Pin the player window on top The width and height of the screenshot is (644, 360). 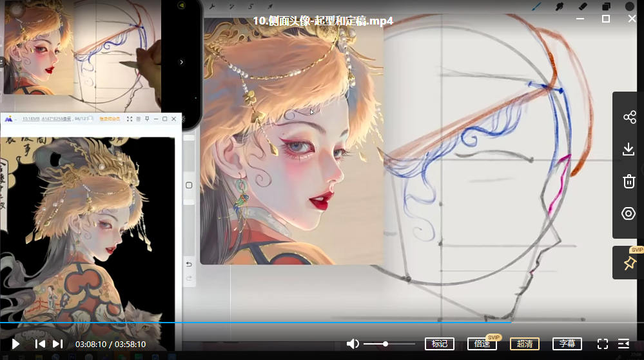(x=629, y=263)
